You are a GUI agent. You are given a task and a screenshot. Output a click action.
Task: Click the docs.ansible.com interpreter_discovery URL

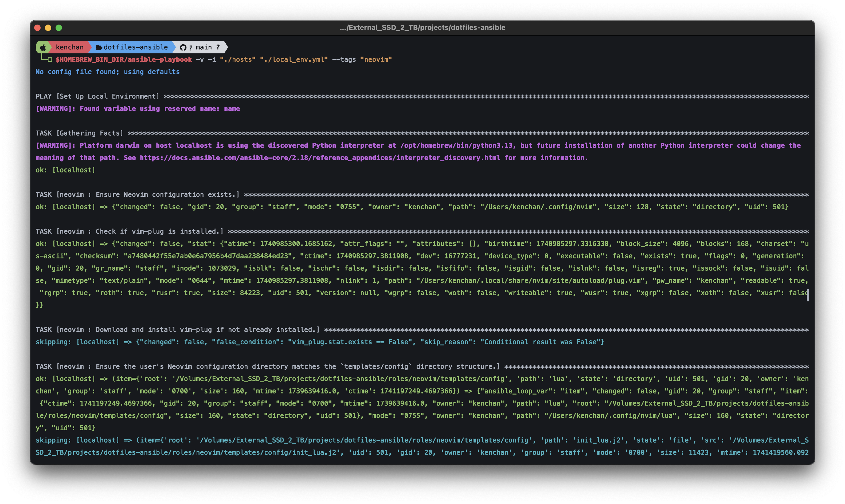(320, 157)
